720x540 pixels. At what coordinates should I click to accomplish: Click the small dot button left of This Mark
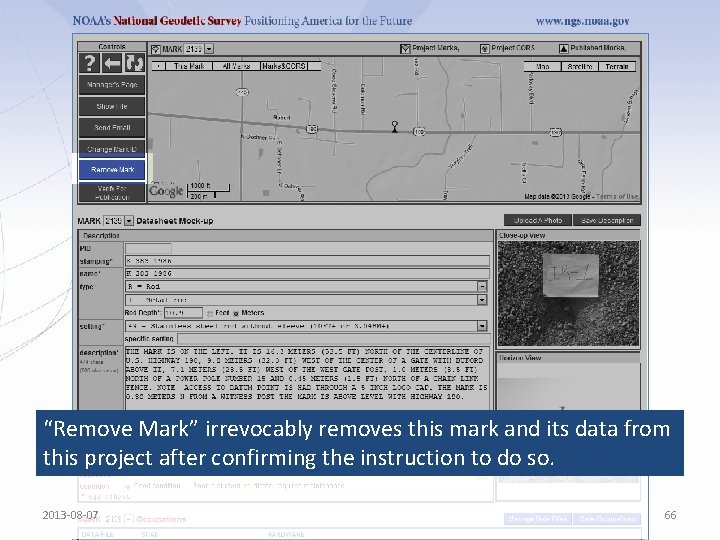click(x=158, y=66)
